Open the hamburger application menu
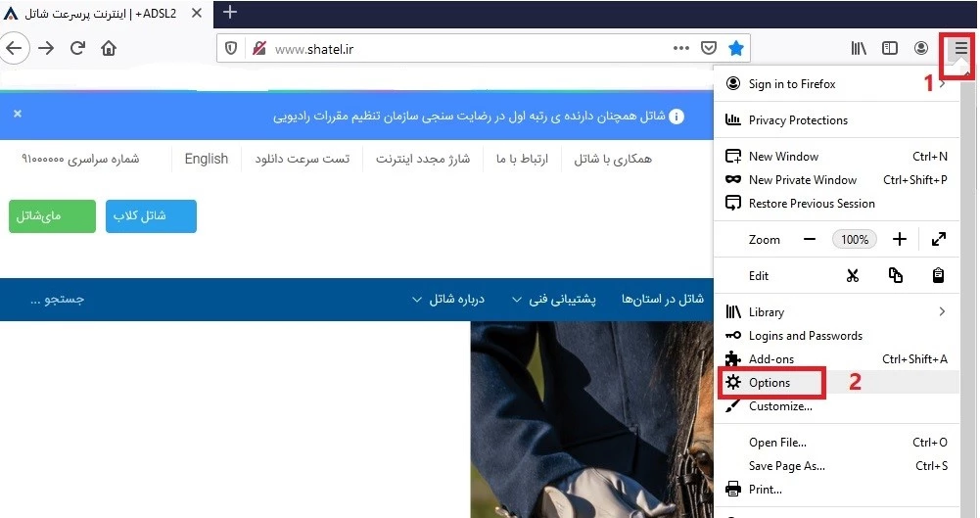The width and height of the screenshot is (980, 518). [x=960, y=48]
